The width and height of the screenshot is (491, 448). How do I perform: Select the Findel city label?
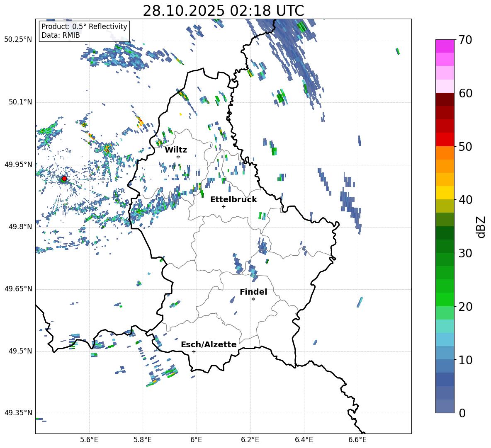[253, 292]
